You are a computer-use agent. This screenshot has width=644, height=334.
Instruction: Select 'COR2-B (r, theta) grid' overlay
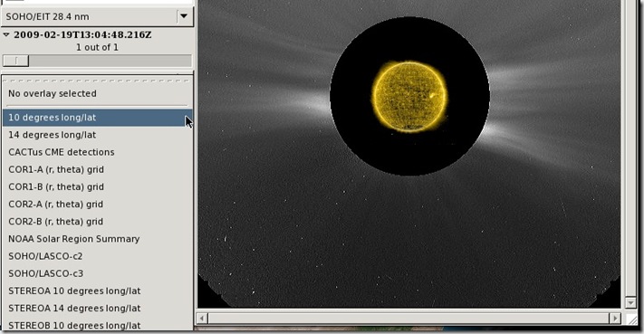coord(97,222)
